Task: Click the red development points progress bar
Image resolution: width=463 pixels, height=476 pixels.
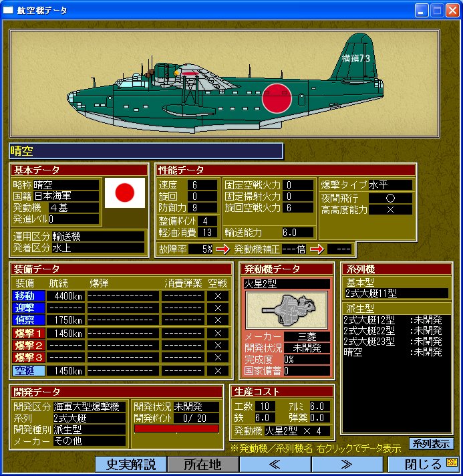Action: tap(176, 429)
